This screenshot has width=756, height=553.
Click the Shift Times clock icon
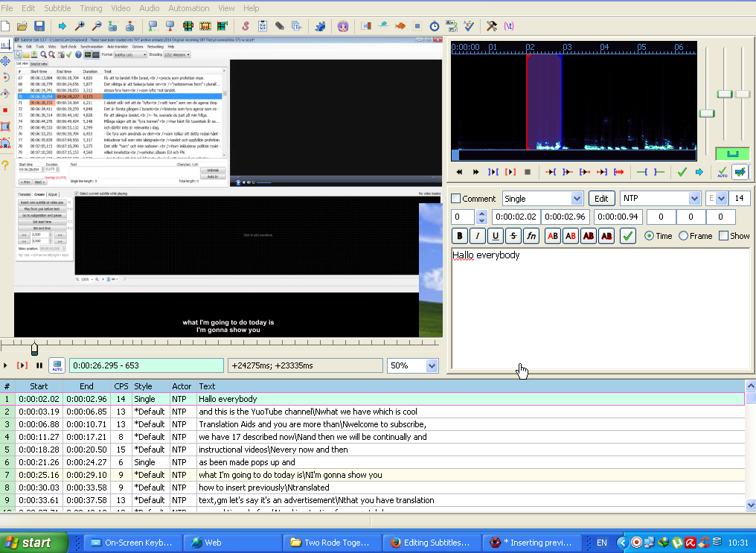(x=435, y=26)
